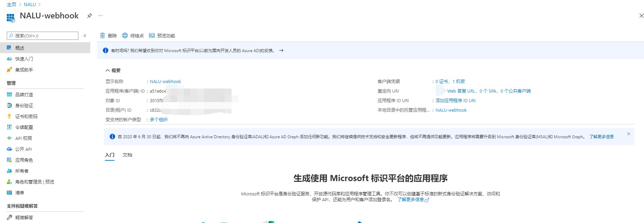Image resolution: width=644 pixels, height=223 pixels.
Task: Click the 品牌打造 icon
Action: (x=9, y=94)
